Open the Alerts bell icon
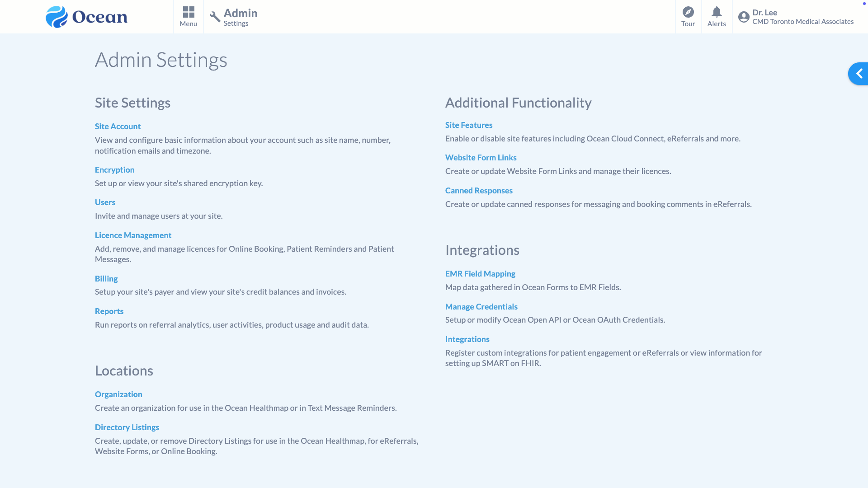The height and width of the screenshot is (488, 868). click(717, 12)
